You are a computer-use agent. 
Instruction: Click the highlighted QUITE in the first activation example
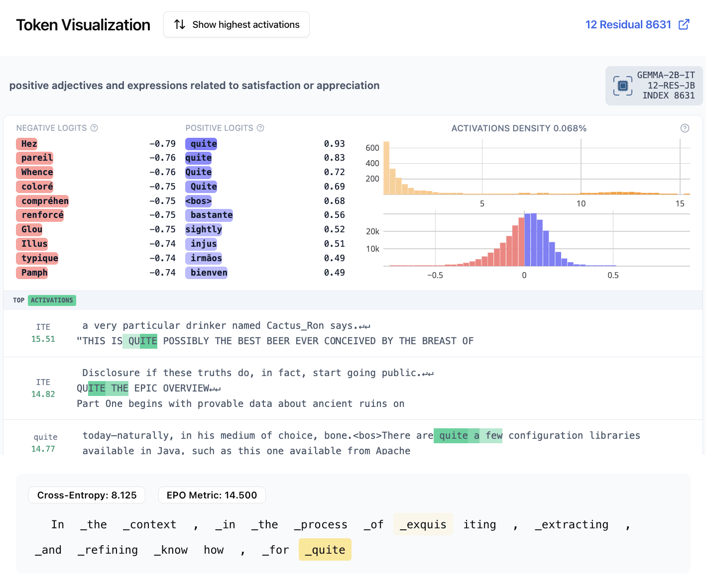[x=142, y=341]
